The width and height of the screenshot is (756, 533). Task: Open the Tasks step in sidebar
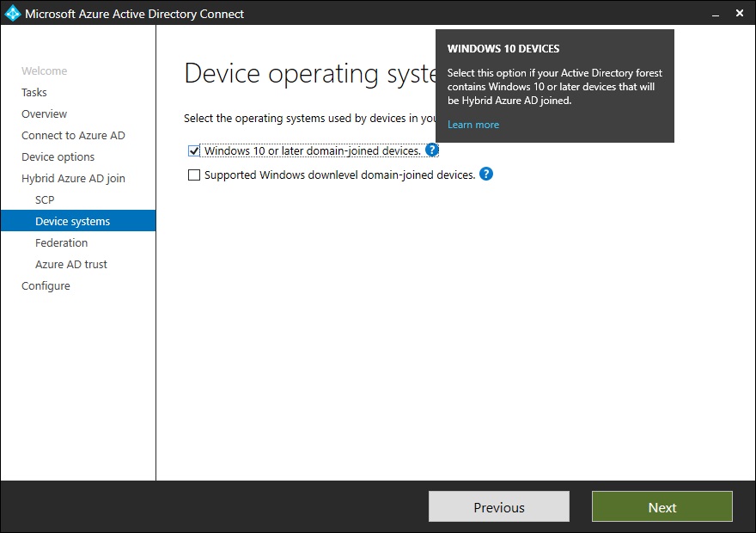click(34, 92)
